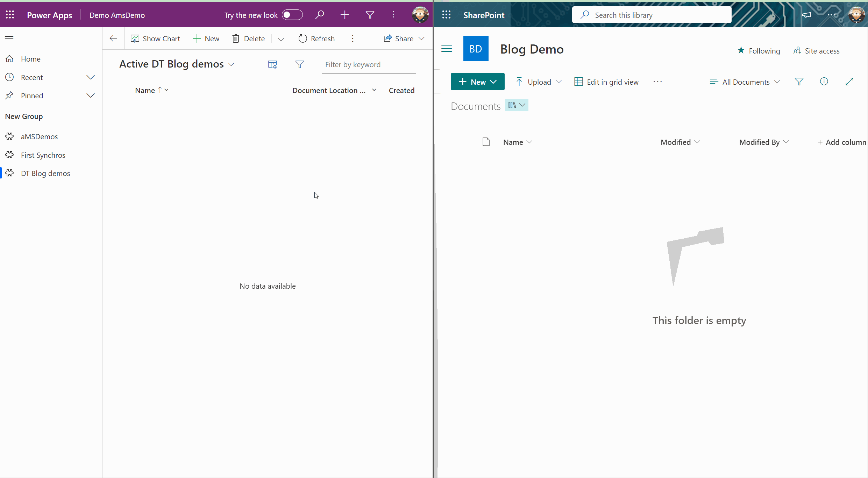Viewport: 868px width, 478px height.
Task: Click the file type column icon
Action: [486, 142]
